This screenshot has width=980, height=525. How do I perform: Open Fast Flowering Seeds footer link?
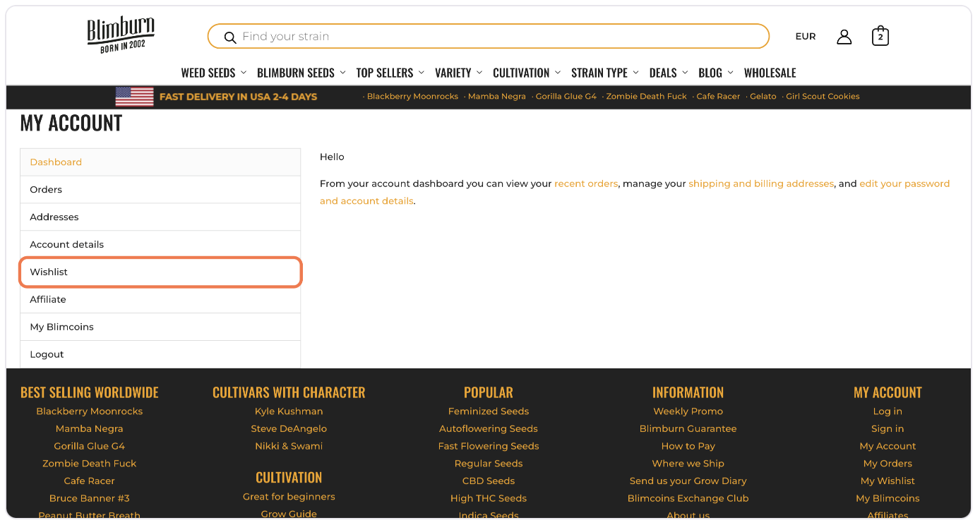[489, 446]
